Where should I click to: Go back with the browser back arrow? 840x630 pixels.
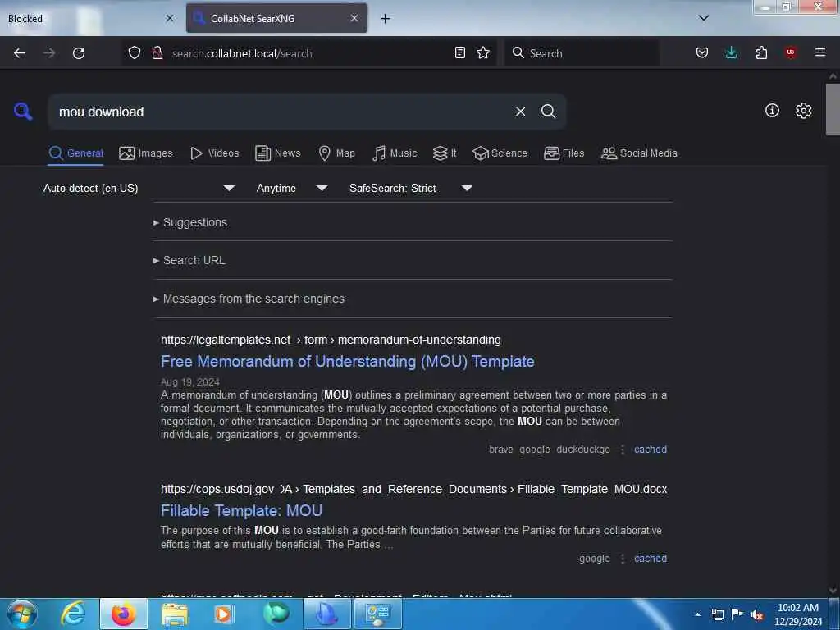(x=20, y=53)
